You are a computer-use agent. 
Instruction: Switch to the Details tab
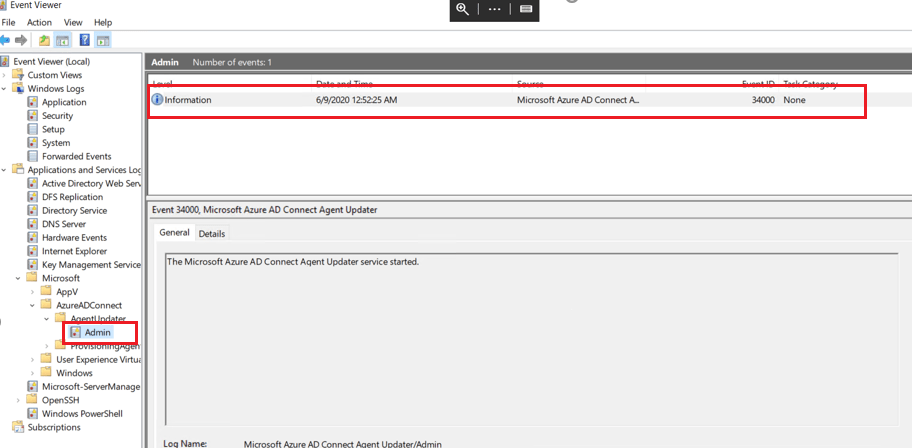(211, 234)
